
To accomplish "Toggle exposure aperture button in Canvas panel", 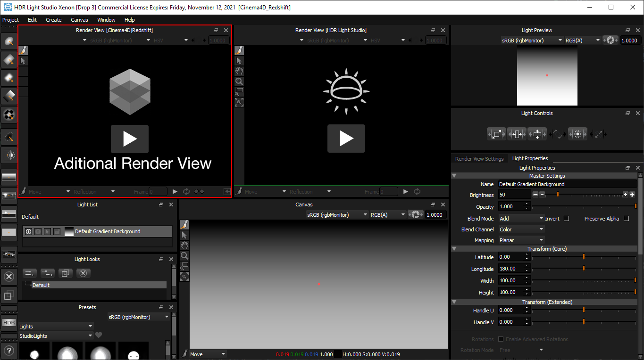I will pyautogui.click(x=415, y=215).
